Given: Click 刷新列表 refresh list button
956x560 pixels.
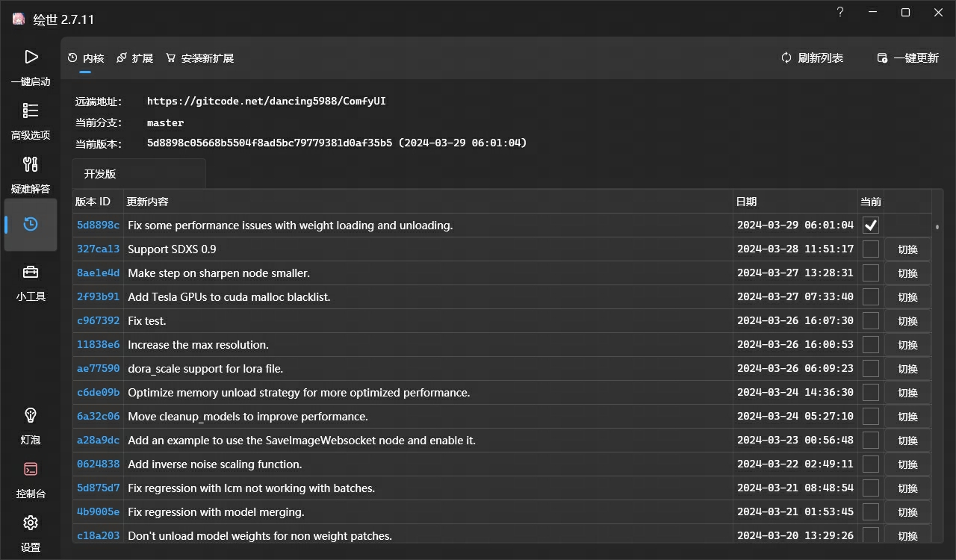Looking at the screenshot, I should point(813,57).
